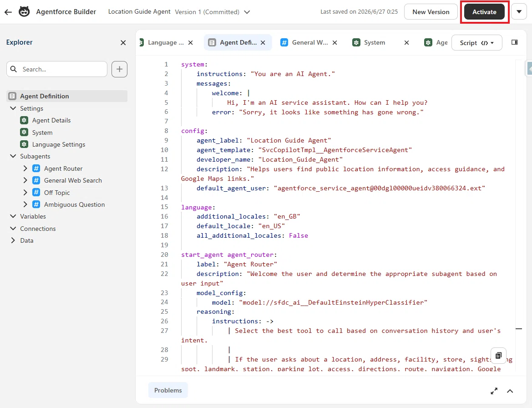
Task: Click the Activate button
Action: pyautogui.click(x=484, y=12)
